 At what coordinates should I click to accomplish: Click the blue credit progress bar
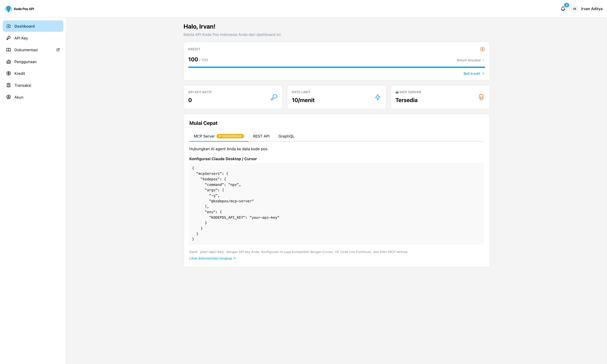pos(336,67)
